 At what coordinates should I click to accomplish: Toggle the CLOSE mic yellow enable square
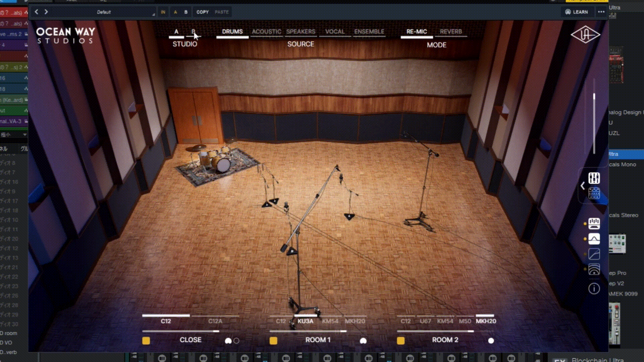(146, 341)
